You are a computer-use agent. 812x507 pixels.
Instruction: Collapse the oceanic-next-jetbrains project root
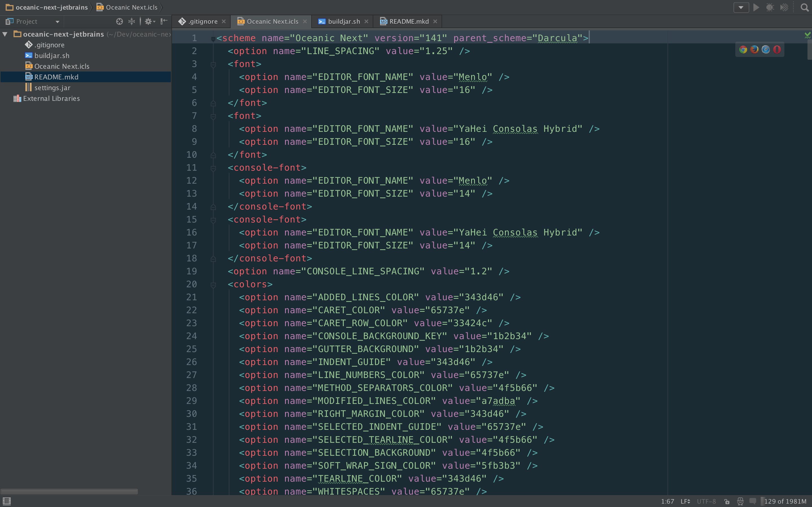pyautogui.click(x=5, y=34)
